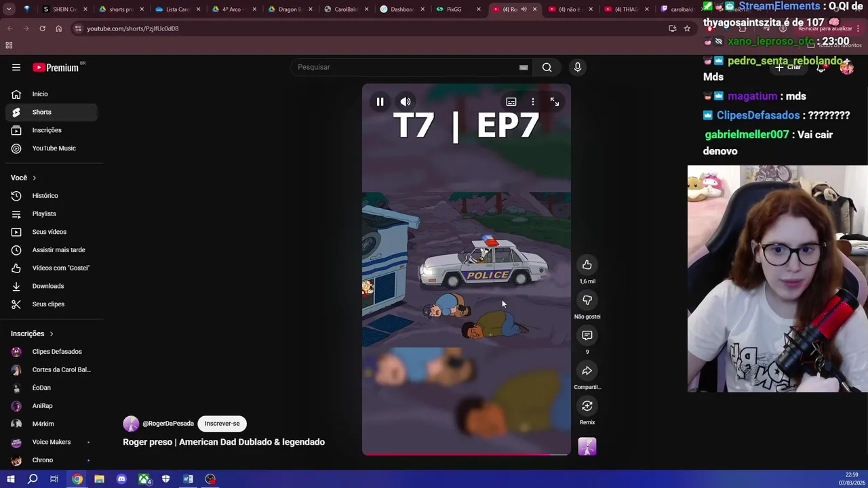The image size is (868, 488).
Task: Open the Windows Start menu
Action: (x=10, y=479)
